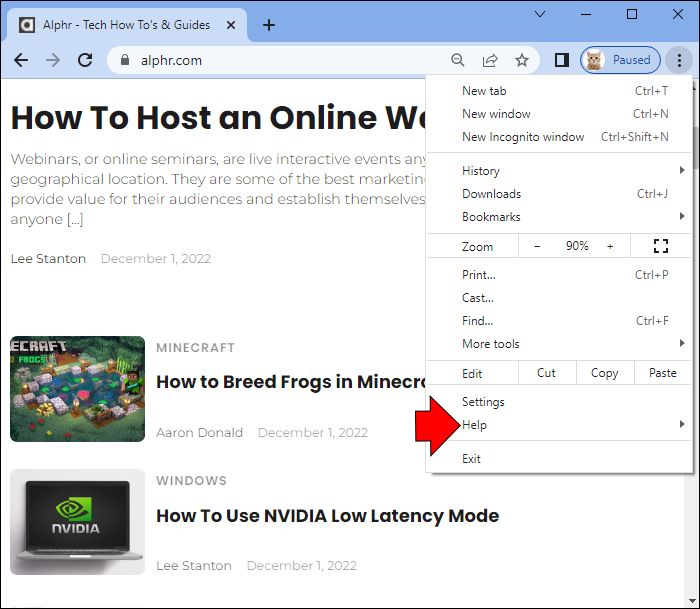The image size is (700, 609).
Task: Open a new tab with the plus button
Action: pyautogui.click(x=269, y=25)
